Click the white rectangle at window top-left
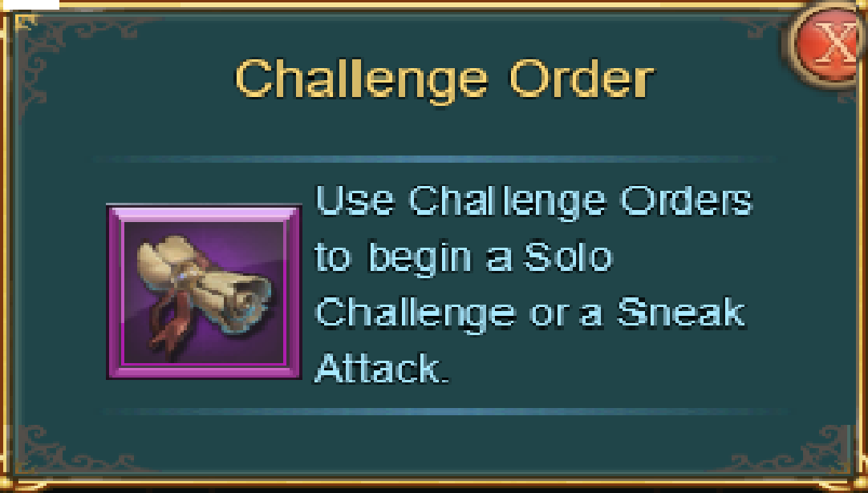868x493 pixels. point(30,5)
